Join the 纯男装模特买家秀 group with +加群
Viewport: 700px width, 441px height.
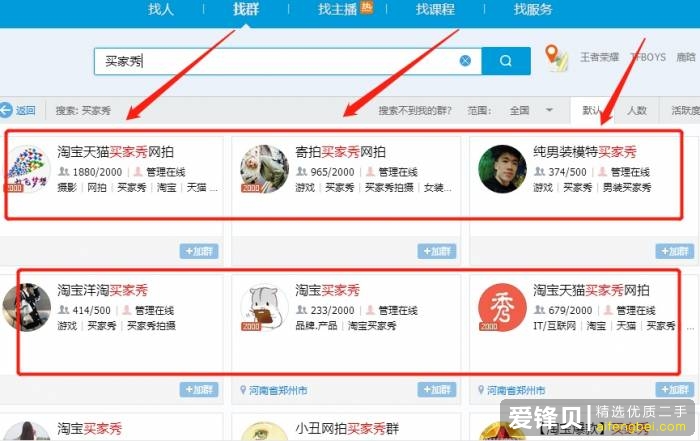[x=675, y=251]
